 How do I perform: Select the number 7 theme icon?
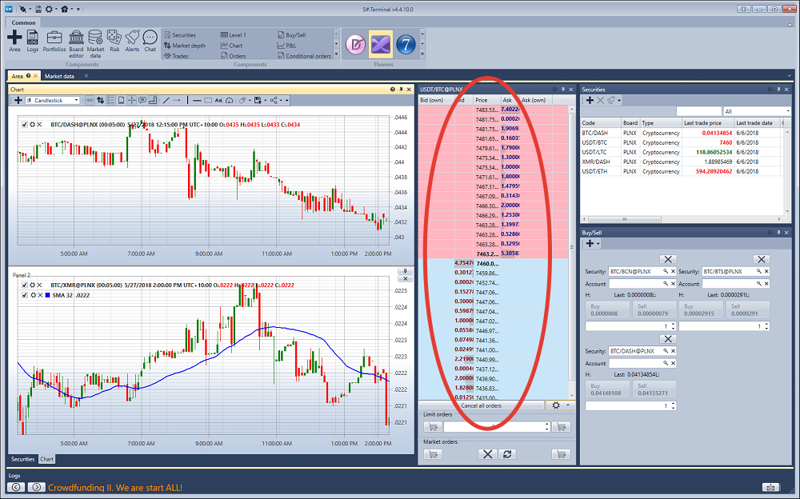coord(406,44)
